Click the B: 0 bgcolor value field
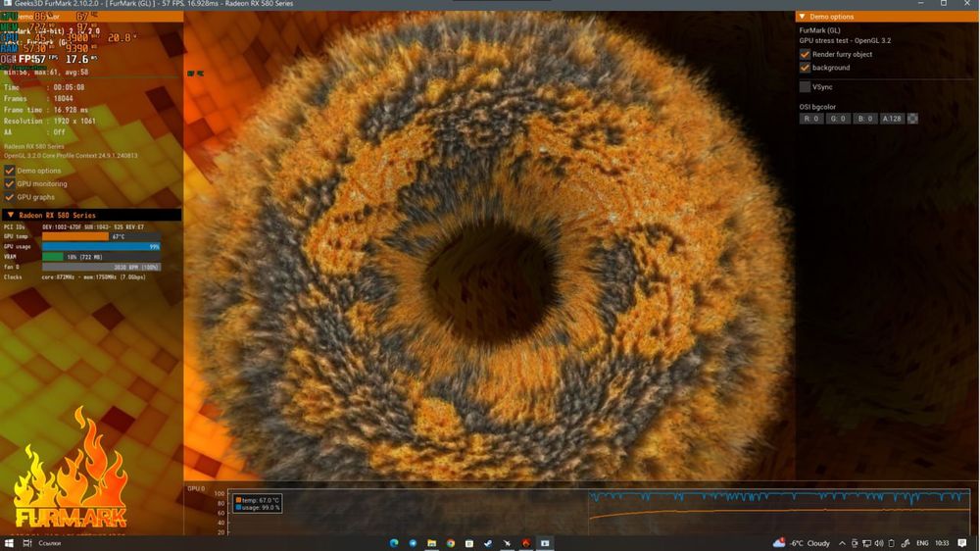Viewport: 980px width, 551px height. tap(865, 119)
